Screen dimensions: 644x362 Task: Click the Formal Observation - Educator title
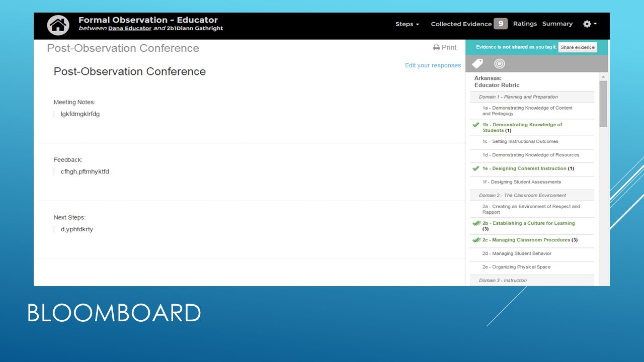[148, 20]
